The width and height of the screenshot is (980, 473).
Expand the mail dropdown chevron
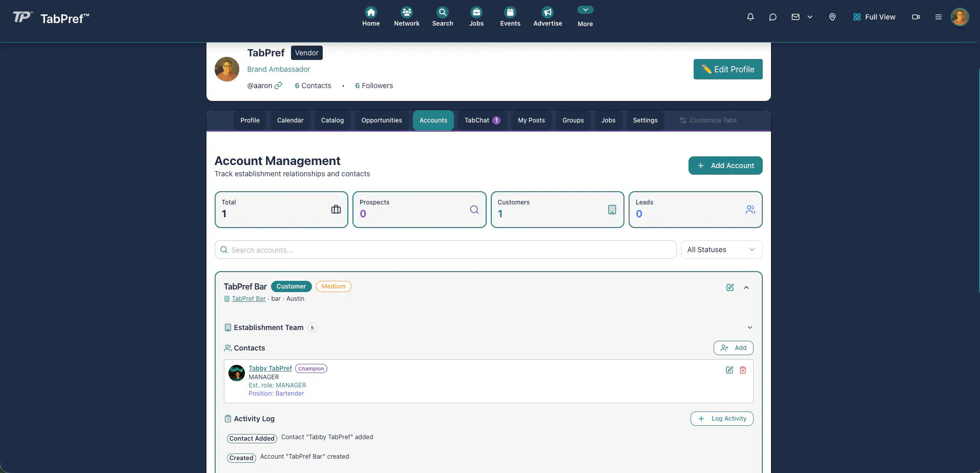810,17
